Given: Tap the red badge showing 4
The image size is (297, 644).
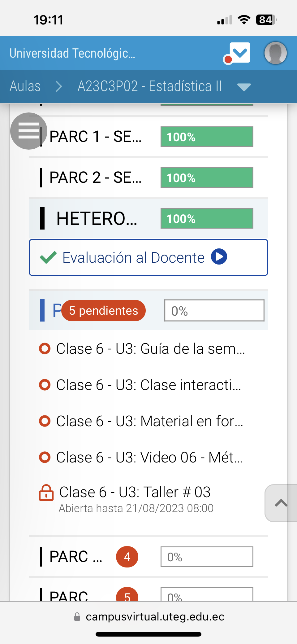Looking at the screenshot, I should point(127,557).
